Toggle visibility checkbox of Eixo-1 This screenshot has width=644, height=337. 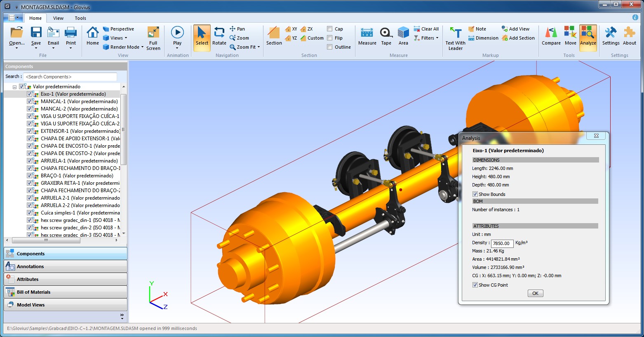[x=30, y=94]
